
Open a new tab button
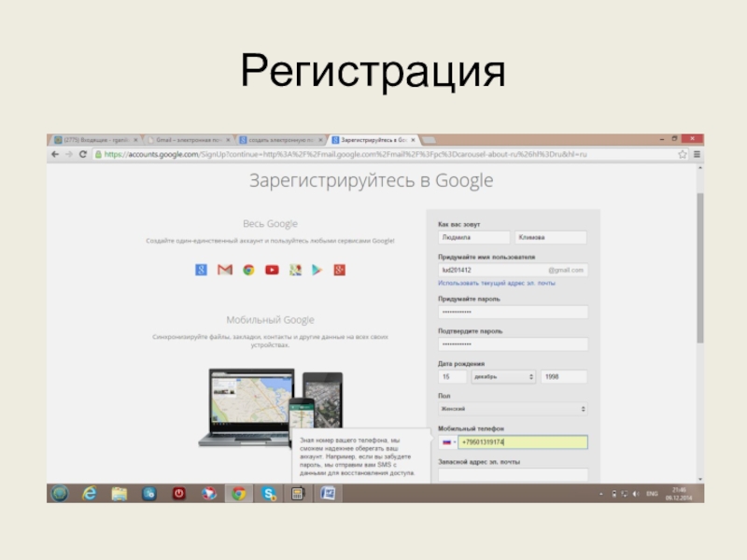point(429,140)
